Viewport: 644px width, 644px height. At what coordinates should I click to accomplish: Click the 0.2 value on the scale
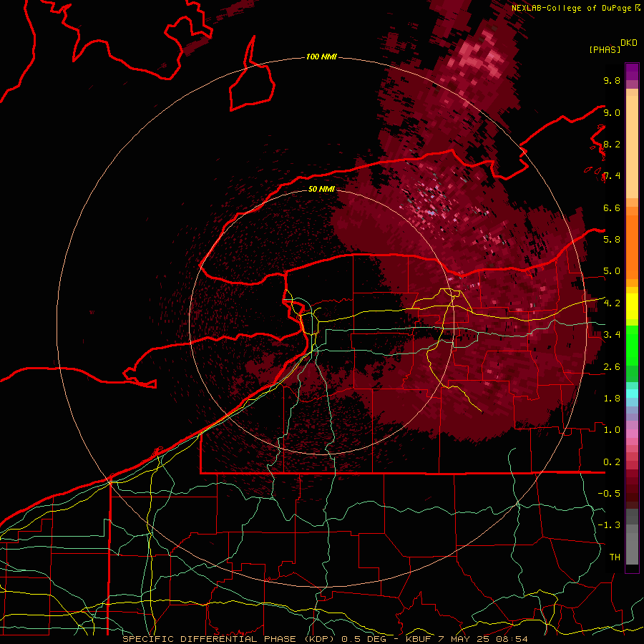pos(612,462)
